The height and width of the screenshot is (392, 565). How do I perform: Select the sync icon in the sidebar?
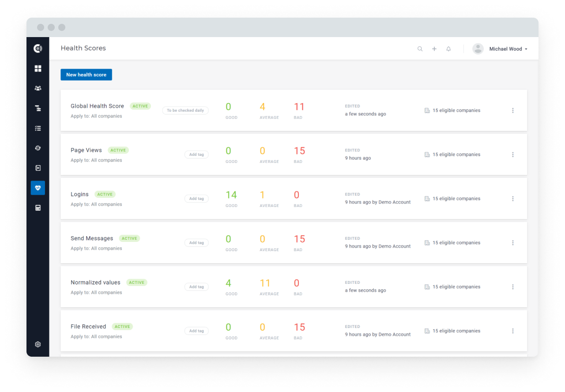(x=38, y=148)
